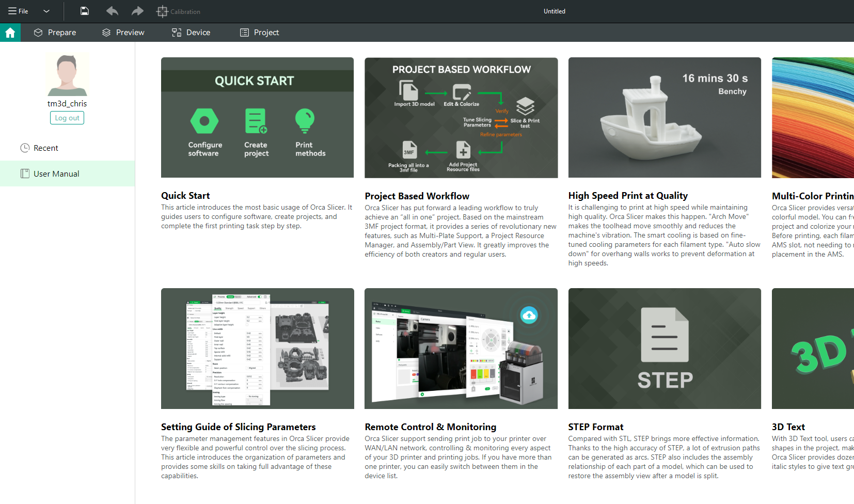
Task: Click the High Speed Print at Quality title
Action: (628, 196)
